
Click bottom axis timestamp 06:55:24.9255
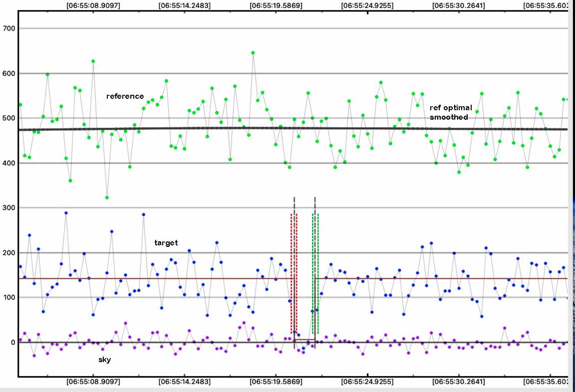(367, 382)
